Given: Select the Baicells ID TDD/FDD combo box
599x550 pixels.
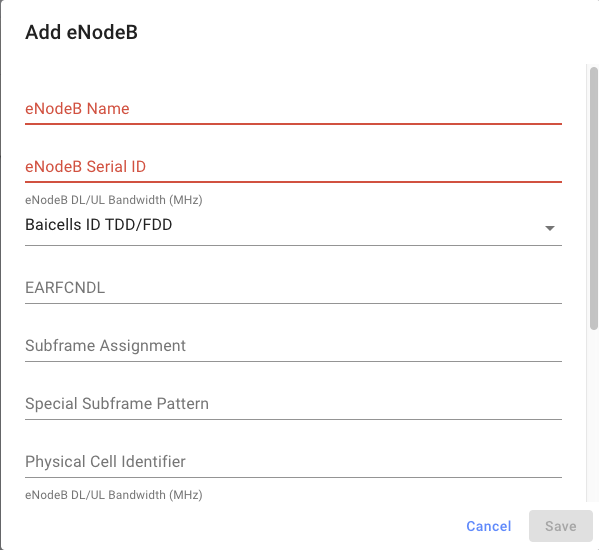Looking at the screenshot, I should (293, 226).
